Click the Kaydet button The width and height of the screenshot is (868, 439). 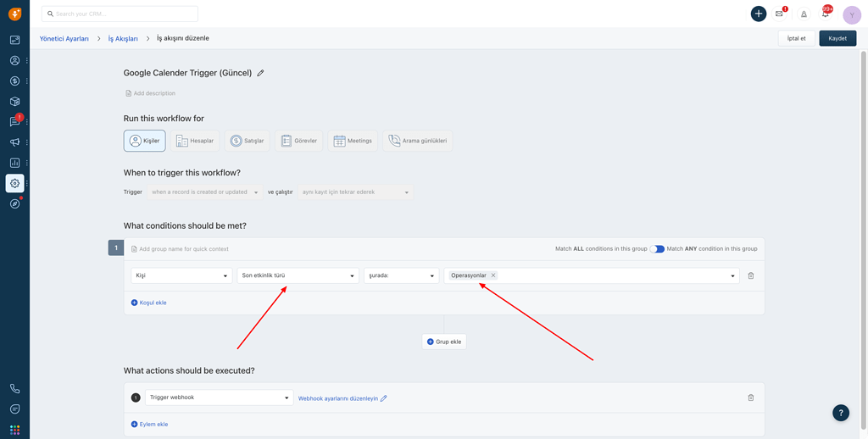837,38
